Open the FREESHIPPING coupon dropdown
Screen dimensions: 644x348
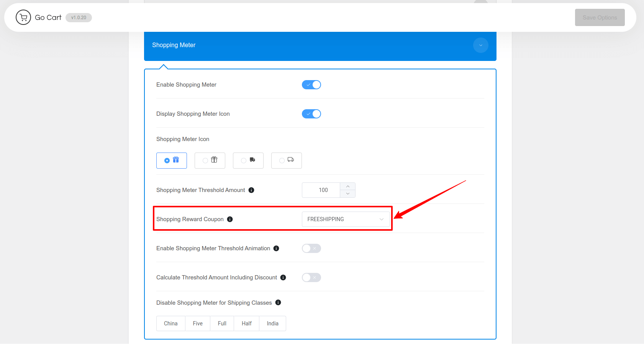(x=346, y=219)
